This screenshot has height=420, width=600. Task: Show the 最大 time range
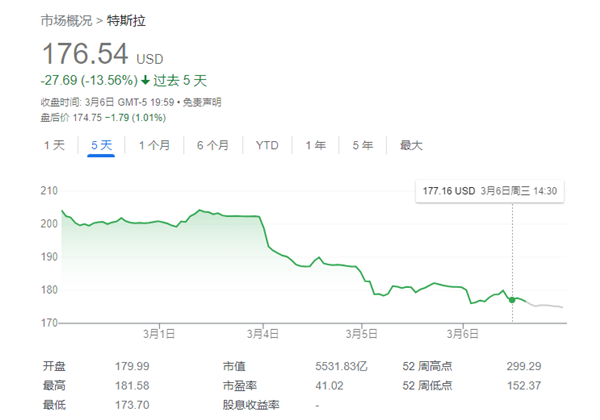pyautogui.click(x=411, y=145)
